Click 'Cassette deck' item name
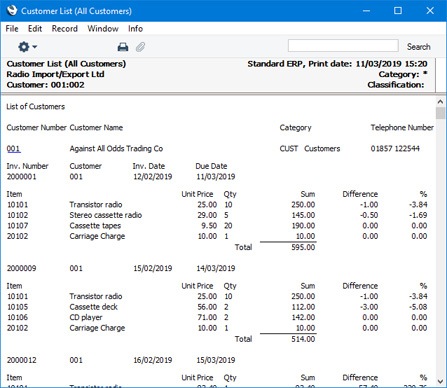Image resolution: width=447 pixels, height=388 pixels. coord(93,307)
